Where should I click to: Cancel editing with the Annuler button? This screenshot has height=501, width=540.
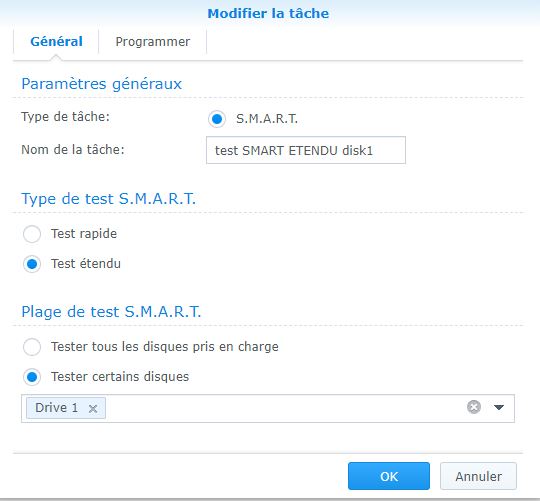coord(478,476)
